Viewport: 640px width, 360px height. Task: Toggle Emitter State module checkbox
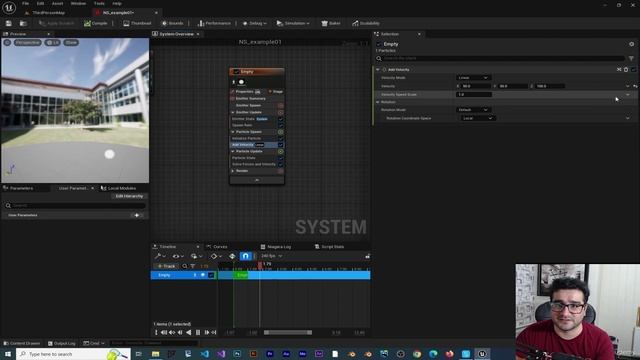pyautogui.click(x=281, y=119)
